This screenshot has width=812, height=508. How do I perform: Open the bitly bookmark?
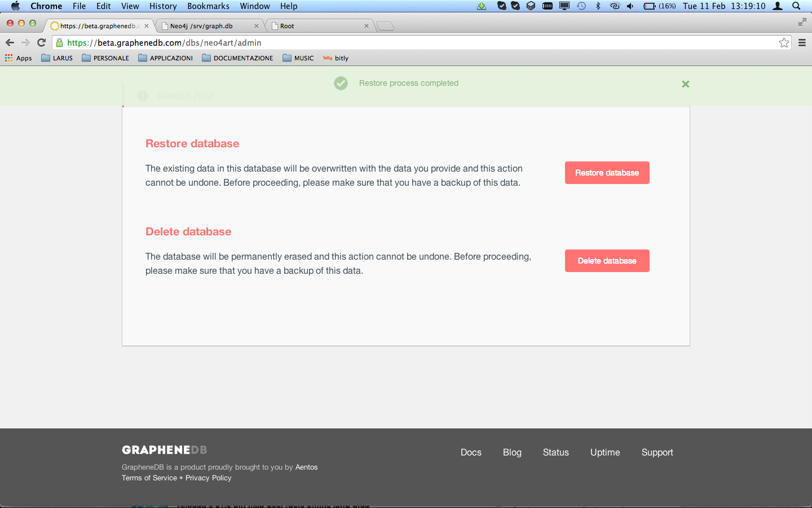click(x=336, y=58)
